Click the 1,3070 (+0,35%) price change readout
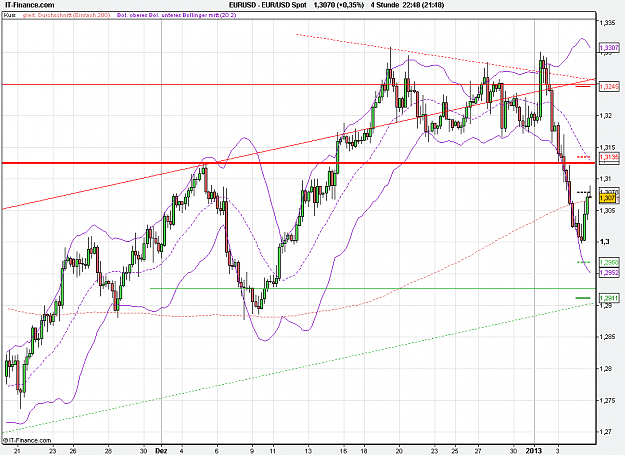This screenshot has width=625, height=455. [x=339, y=5]
